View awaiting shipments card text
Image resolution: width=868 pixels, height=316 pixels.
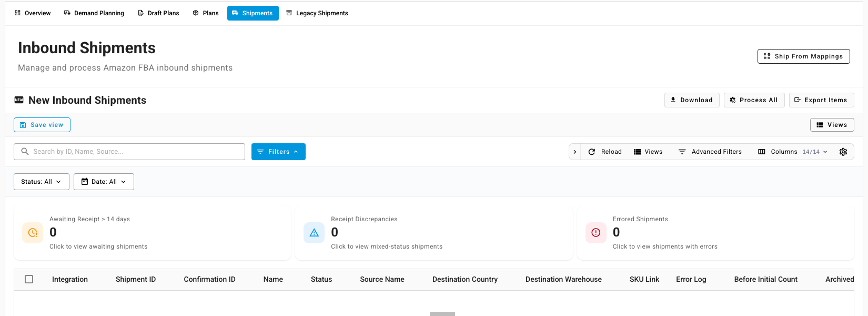pyautogui.click(x=98, y=246)
